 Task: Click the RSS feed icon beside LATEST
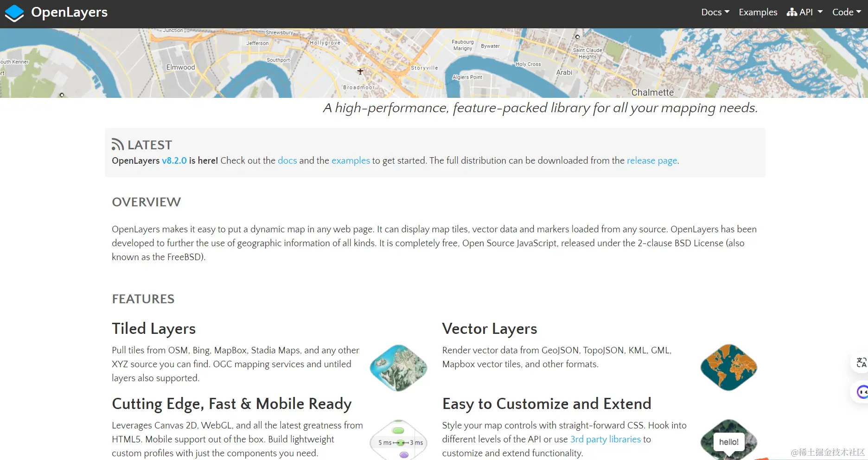(x=118, y=145)
